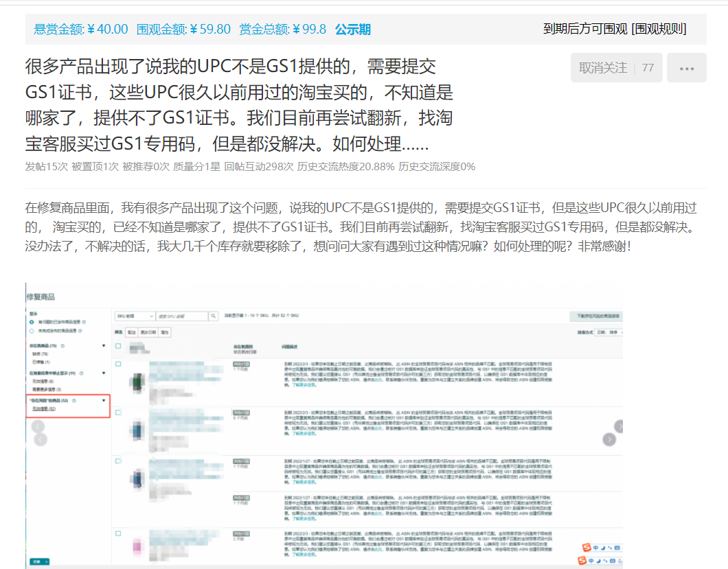
Task: Click help icon beside "存在风险"的商品 (52)
Action: coord(73,401)
